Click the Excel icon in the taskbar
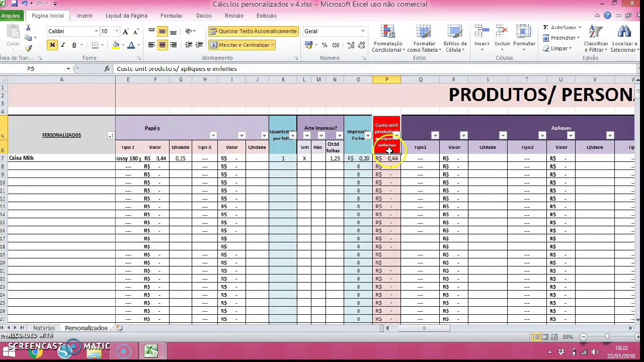Screen dimensions: 644x362 pyautogui.click(x=151, y=351)
